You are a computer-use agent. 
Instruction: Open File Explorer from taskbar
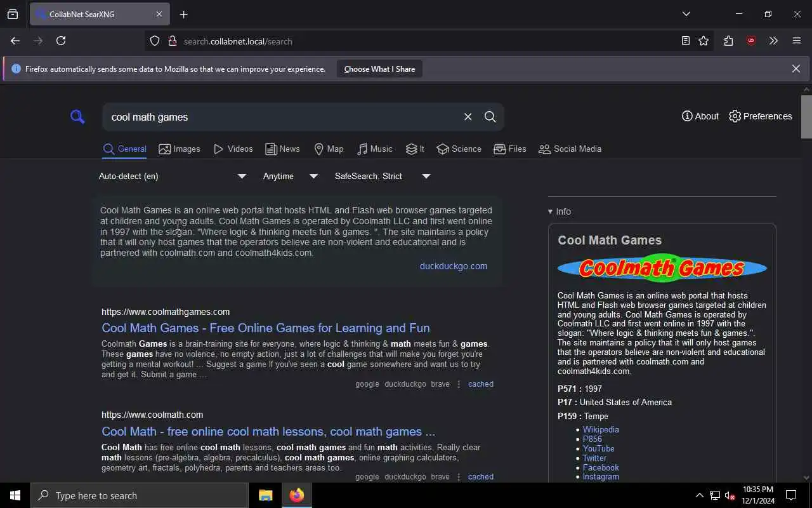[x=265, y=495]
